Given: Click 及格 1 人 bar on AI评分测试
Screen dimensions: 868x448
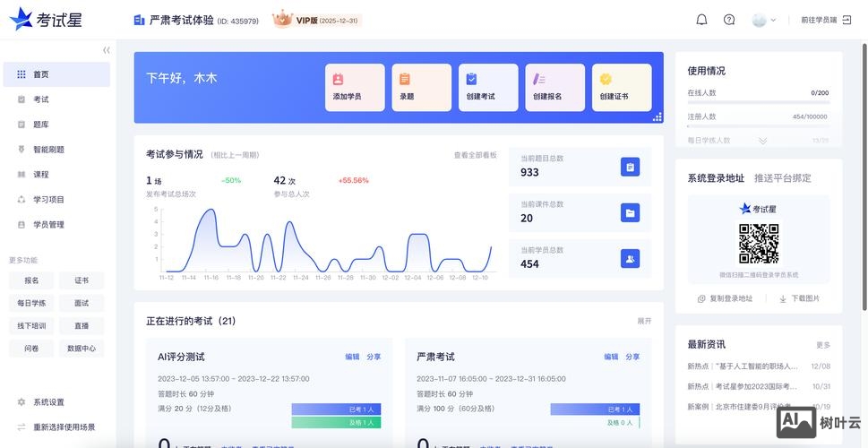Looking at the screenshot, I should (336, 423).
